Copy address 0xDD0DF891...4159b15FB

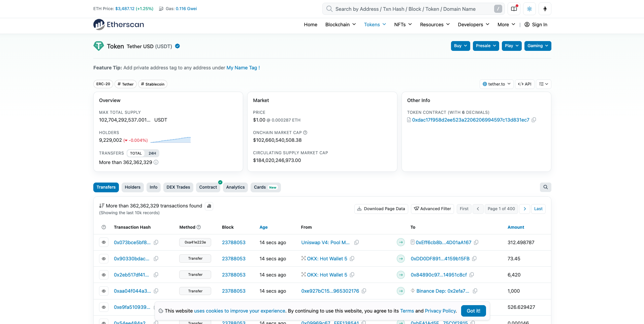(x=474, y=259)
